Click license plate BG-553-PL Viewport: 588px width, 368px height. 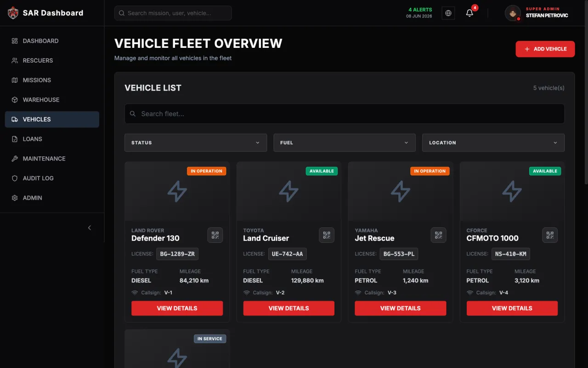pyautogui.click(x=399, y=254)
